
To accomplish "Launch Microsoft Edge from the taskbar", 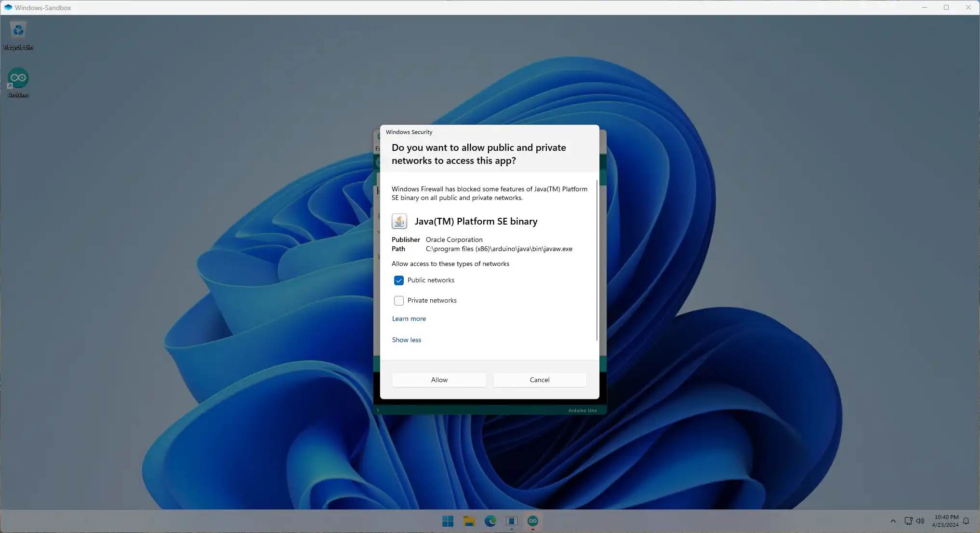I will 490,521.
